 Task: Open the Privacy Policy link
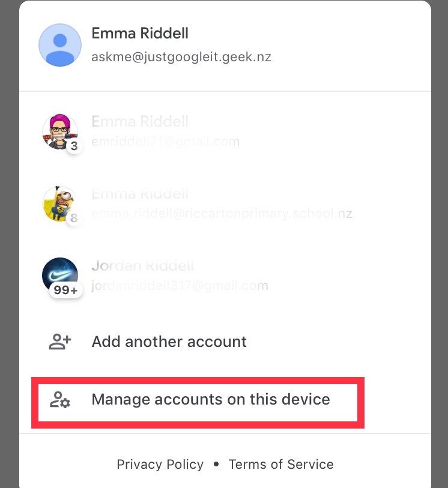[x=160, y=464]
